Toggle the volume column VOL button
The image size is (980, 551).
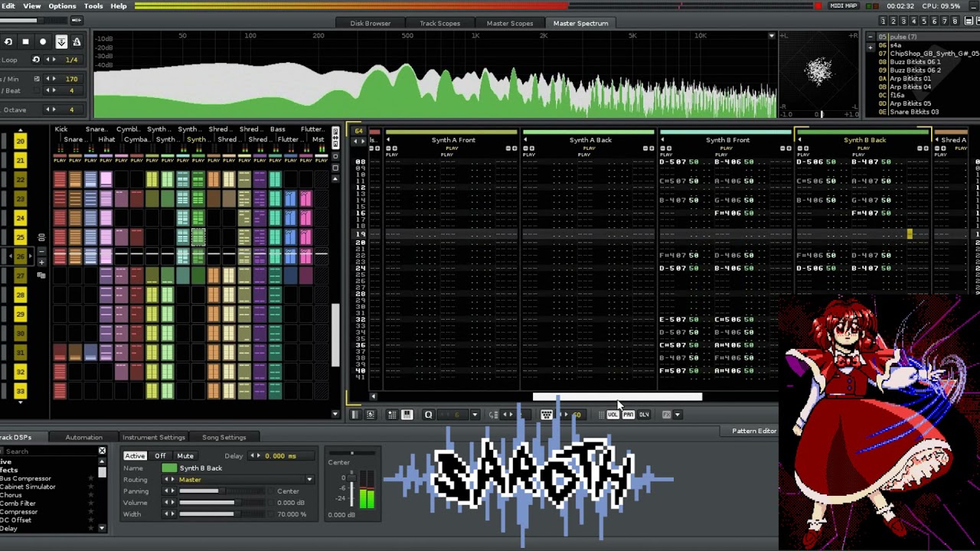coord(612,415)
